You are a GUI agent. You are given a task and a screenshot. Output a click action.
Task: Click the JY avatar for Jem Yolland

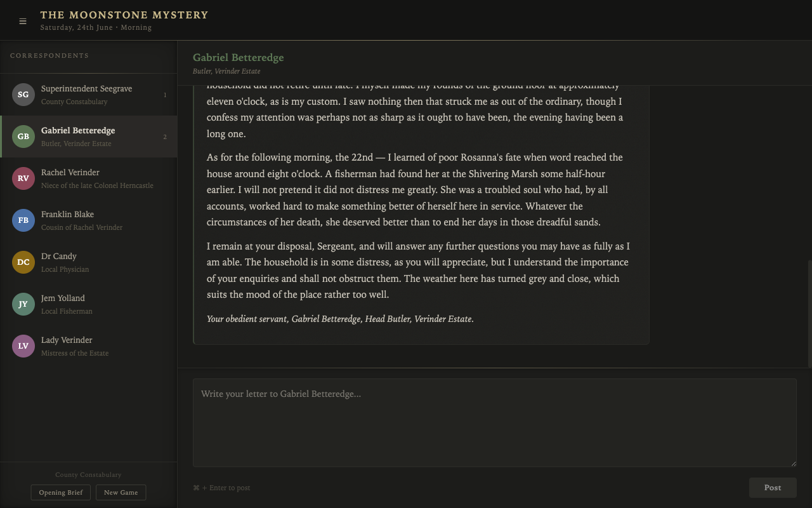click(23, 304)
